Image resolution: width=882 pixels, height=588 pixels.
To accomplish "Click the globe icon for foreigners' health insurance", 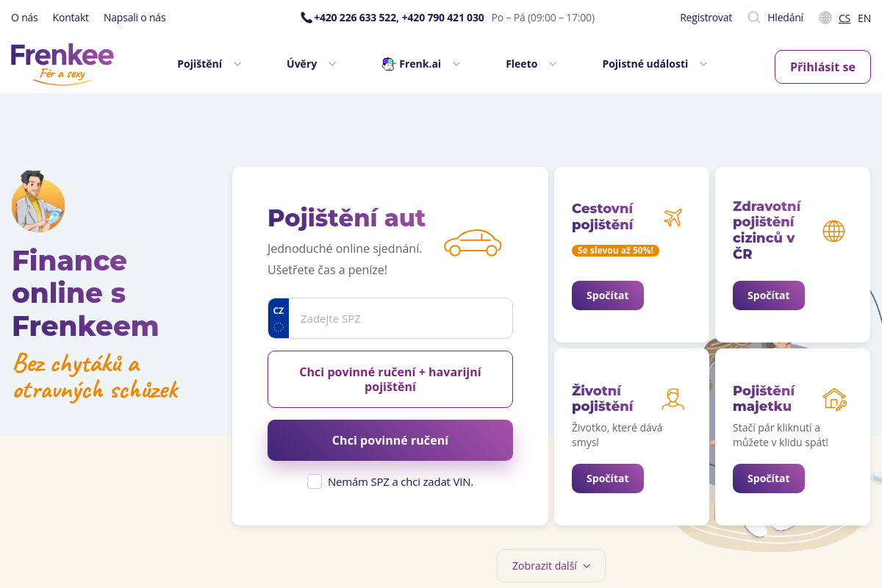I will 833,232.
